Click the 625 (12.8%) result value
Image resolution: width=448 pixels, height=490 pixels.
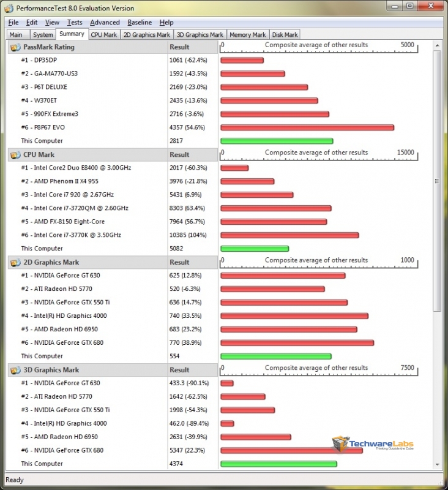pyautogui.click(x=185, y=276)
